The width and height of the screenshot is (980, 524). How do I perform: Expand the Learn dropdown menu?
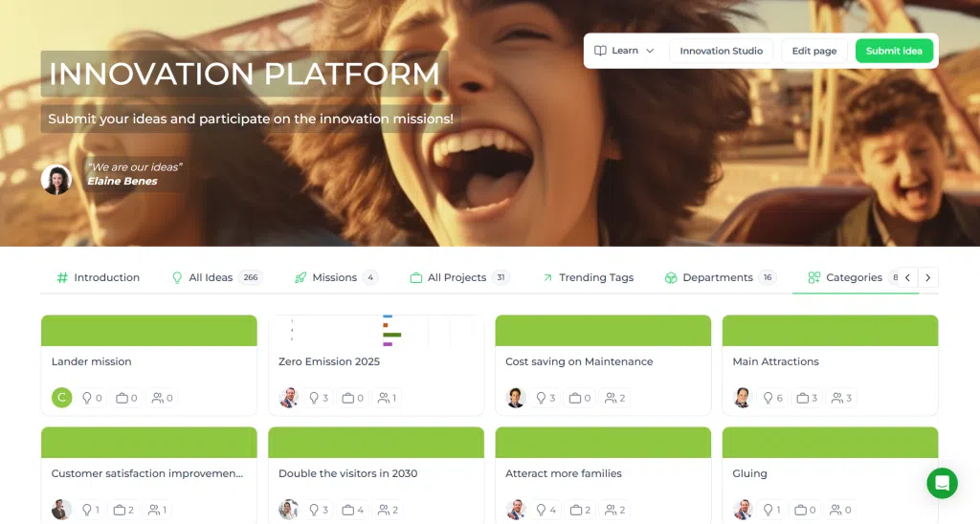click(x=624, y=51)
